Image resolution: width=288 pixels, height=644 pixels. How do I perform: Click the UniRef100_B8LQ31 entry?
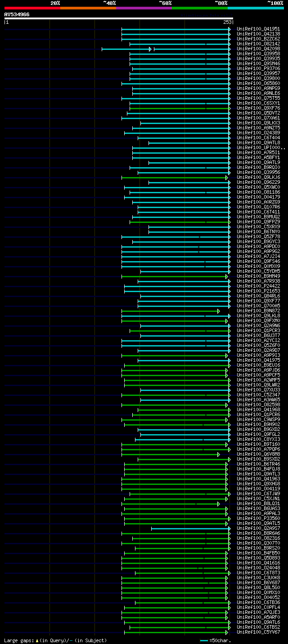258,504
